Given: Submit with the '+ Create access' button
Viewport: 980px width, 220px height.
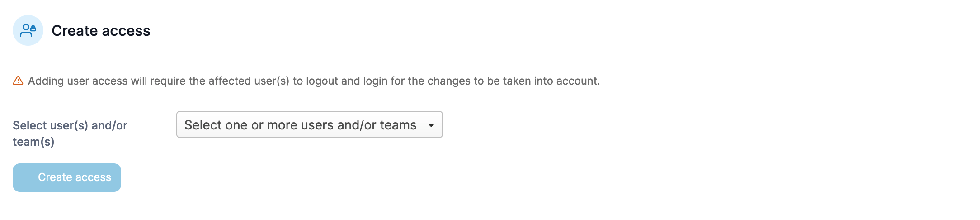Looking at the screenshot, I should [x=67, y=177].
